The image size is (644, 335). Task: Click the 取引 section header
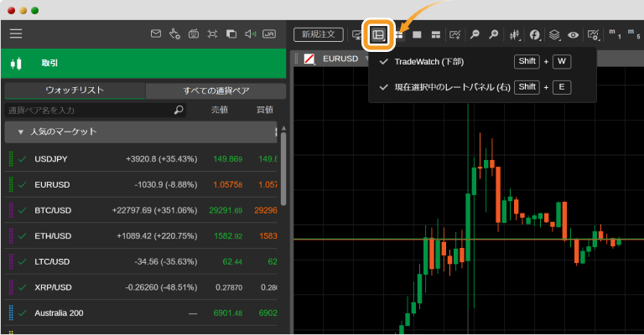tap(143, 63)
